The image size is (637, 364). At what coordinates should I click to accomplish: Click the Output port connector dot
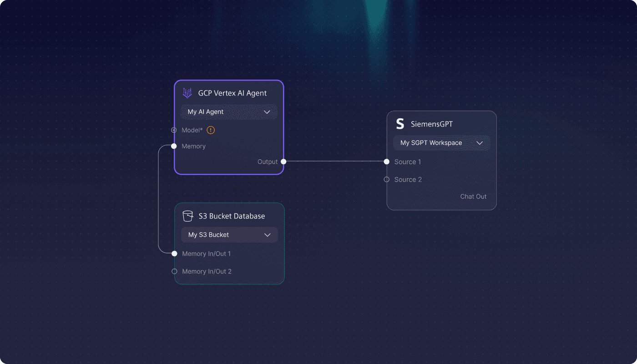[283, 162]
